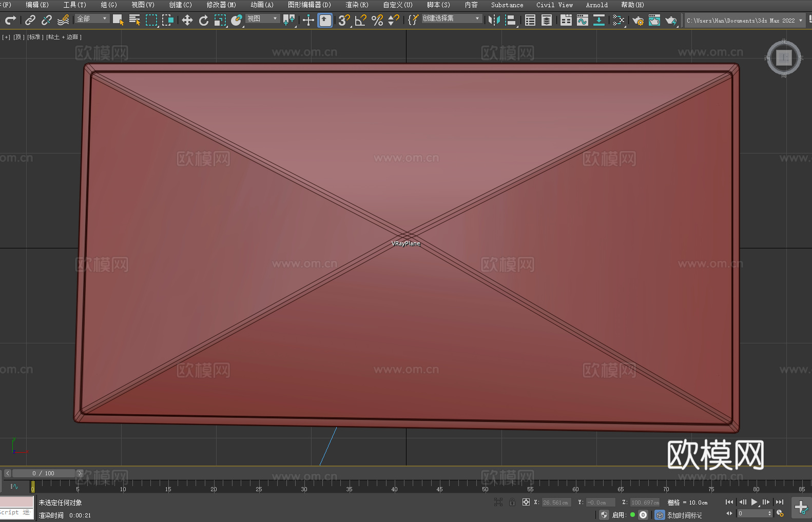The width and height of the screenshot is (812, 522).
Task: Open the 编辑(E) menu
Action: 37,5
